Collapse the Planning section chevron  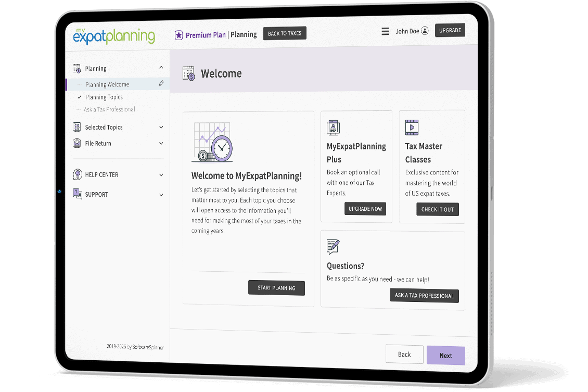[x=161, y=68]
